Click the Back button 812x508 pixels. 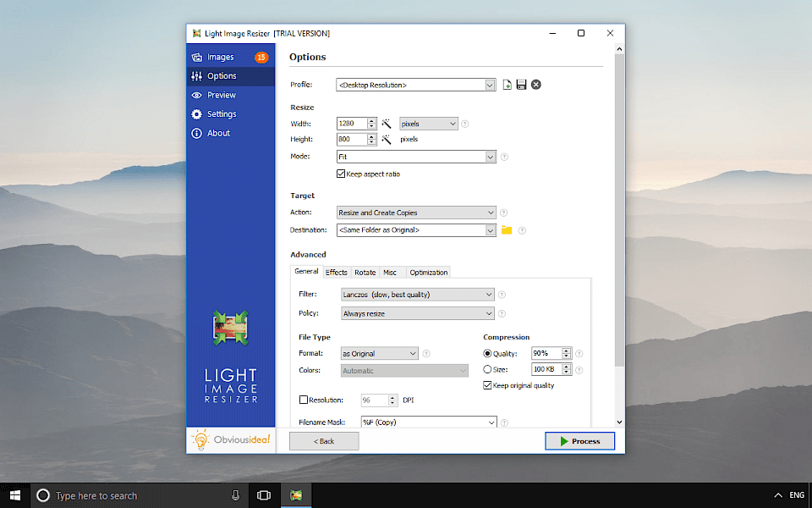pos(324,441)
